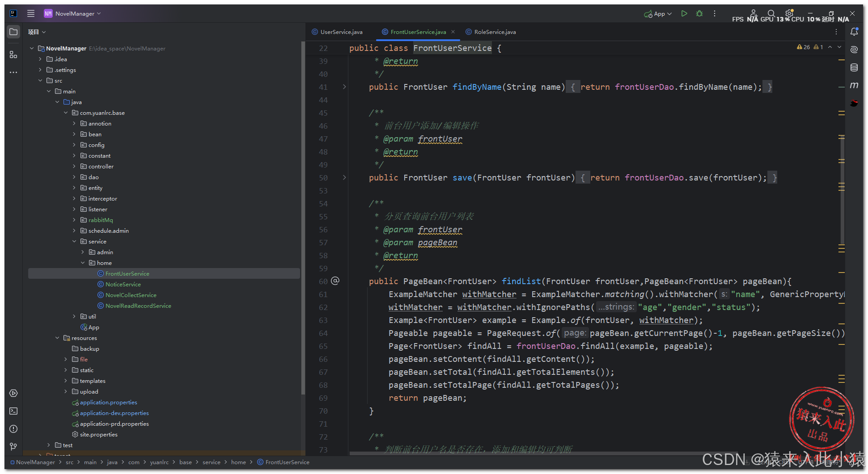Viewport: 868px width, 474px height.
Task: Go to previous highlighted problem arrow
Action: pos(830,47)
